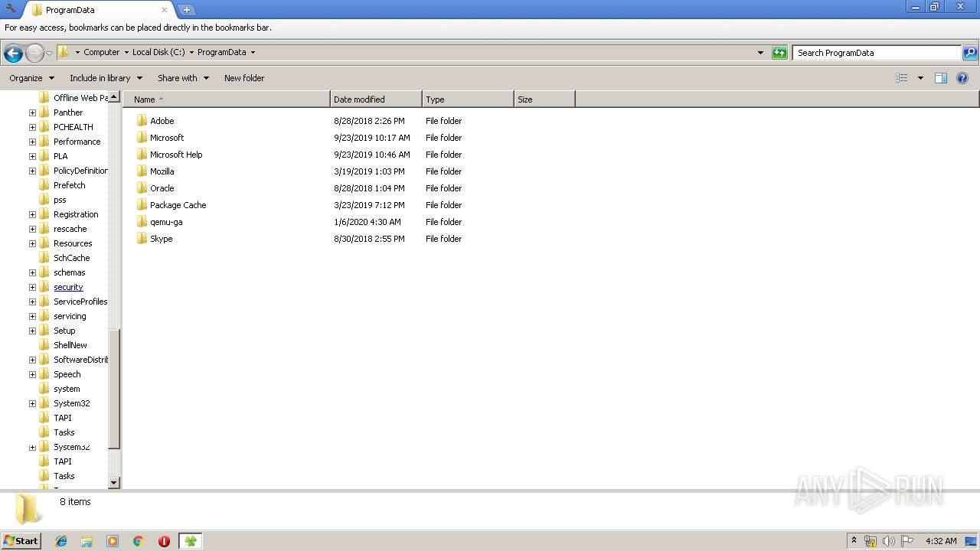This screenshot has width=980, height=551.
Task: Go back using the blue Back arrow
Action: coord(13,53)
